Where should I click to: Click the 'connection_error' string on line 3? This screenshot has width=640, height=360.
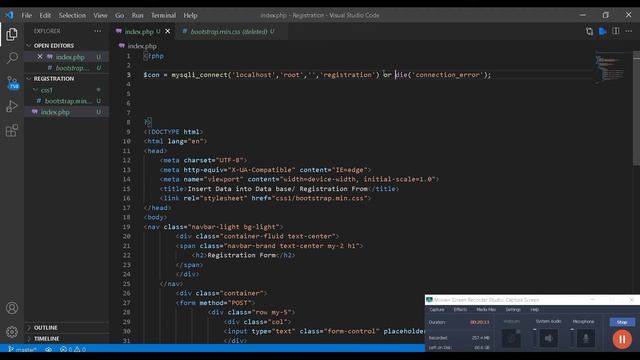(x=447, y=75)
